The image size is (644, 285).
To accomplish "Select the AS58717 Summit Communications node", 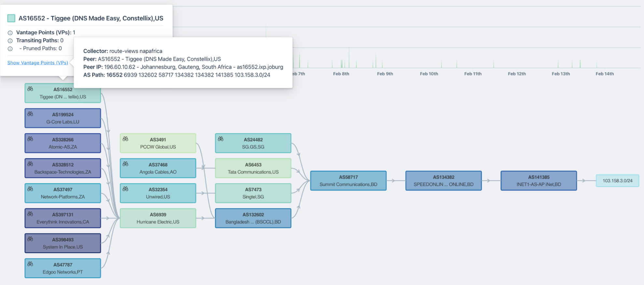I will tap(348, 181).
